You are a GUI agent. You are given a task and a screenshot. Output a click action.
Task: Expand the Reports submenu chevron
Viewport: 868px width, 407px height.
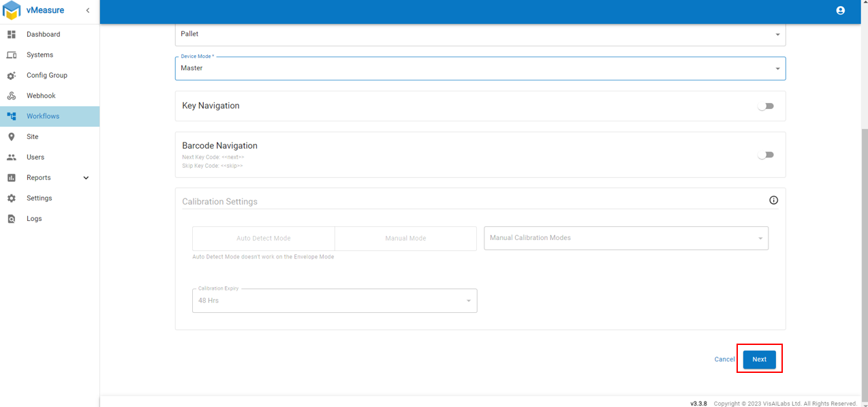[86, 178]
